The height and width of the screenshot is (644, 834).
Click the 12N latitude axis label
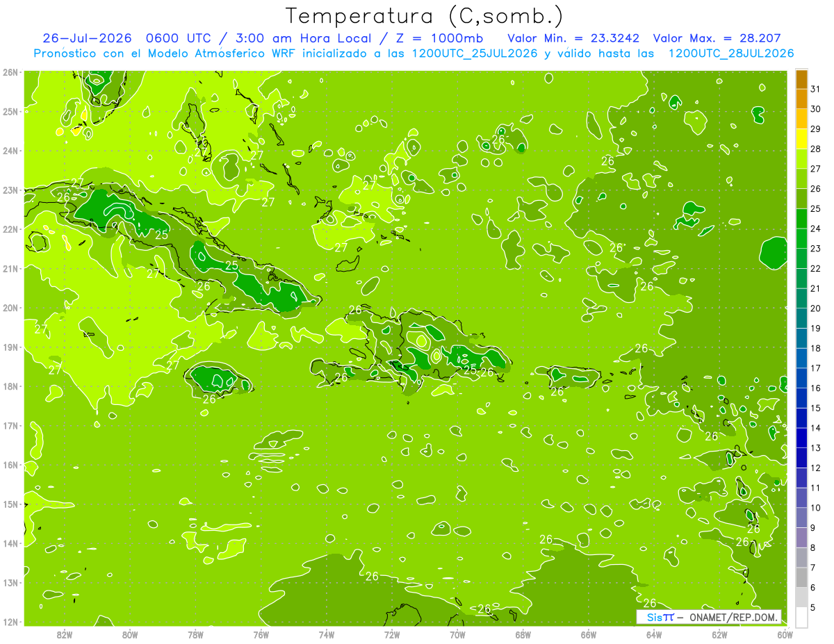click(10, 622)
